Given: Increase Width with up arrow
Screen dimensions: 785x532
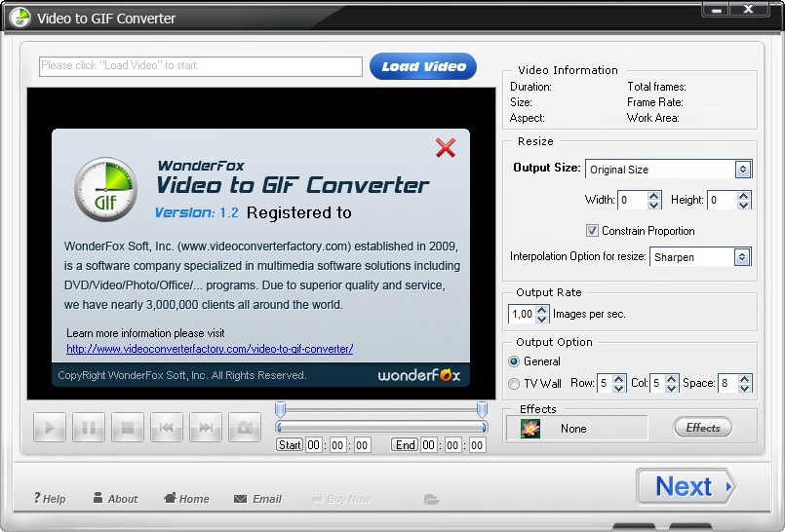Looking at the screenshot, I should (x=653, y=196).
